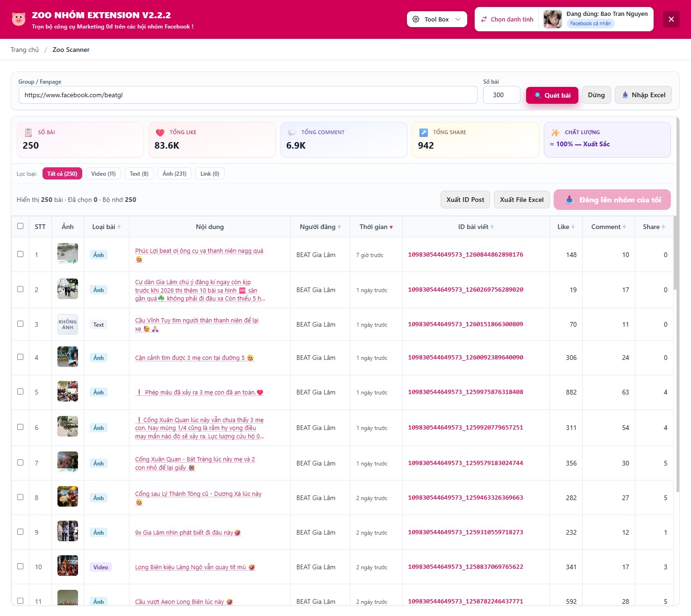691x616 pixels.
Task: Export results with Xuất File Excel
Action: point(521,200)
